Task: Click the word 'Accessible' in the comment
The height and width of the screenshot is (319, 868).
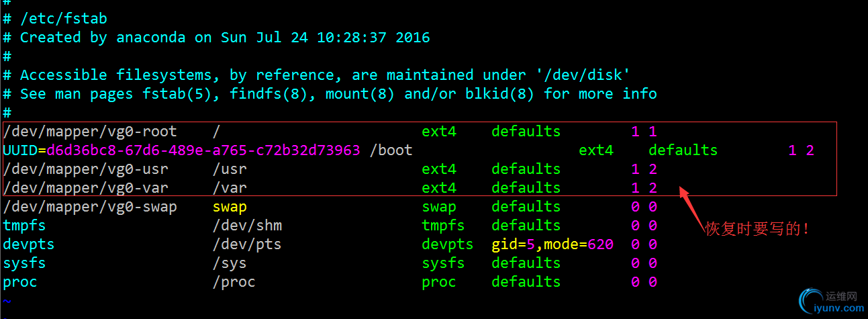Action: [63, 75]
